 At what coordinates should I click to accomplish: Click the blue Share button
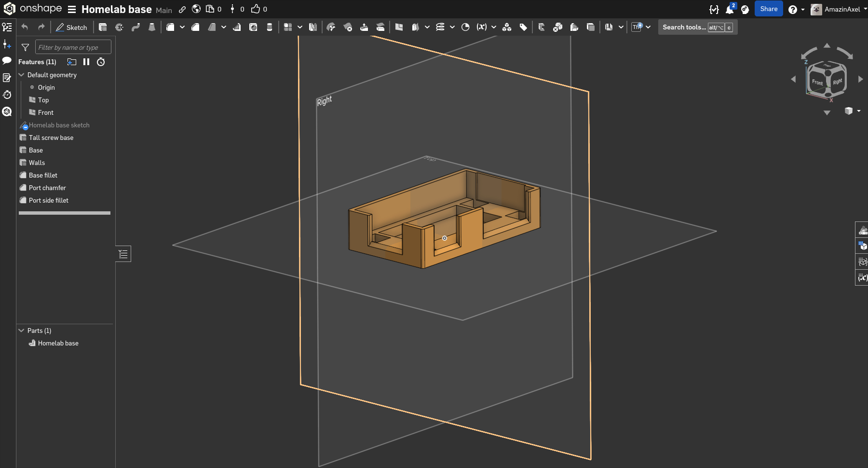coord(768,9)
